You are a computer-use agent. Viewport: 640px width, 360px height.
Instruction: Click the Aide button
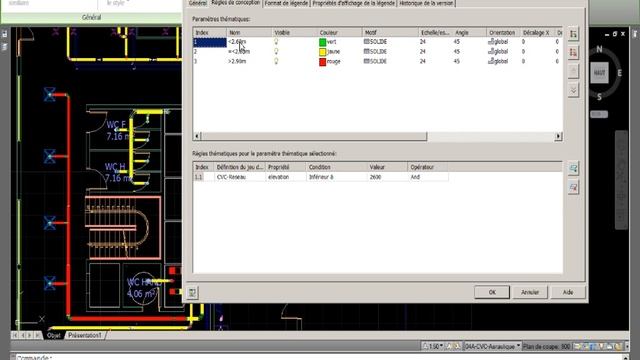click(568, 292)
